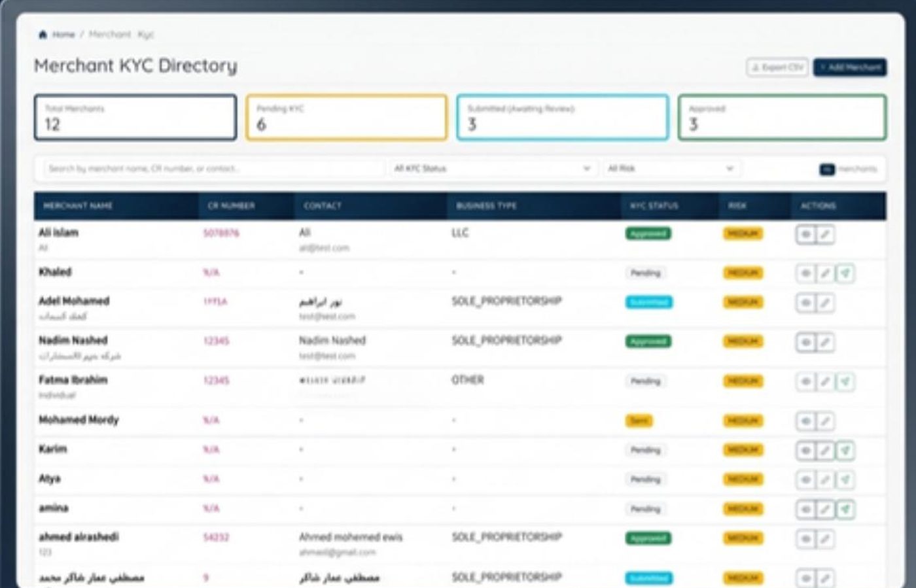The height and width of the screenshot is (588, 916).
Task: Click merchant name Nadim Nashed
Action: point(73,340)
